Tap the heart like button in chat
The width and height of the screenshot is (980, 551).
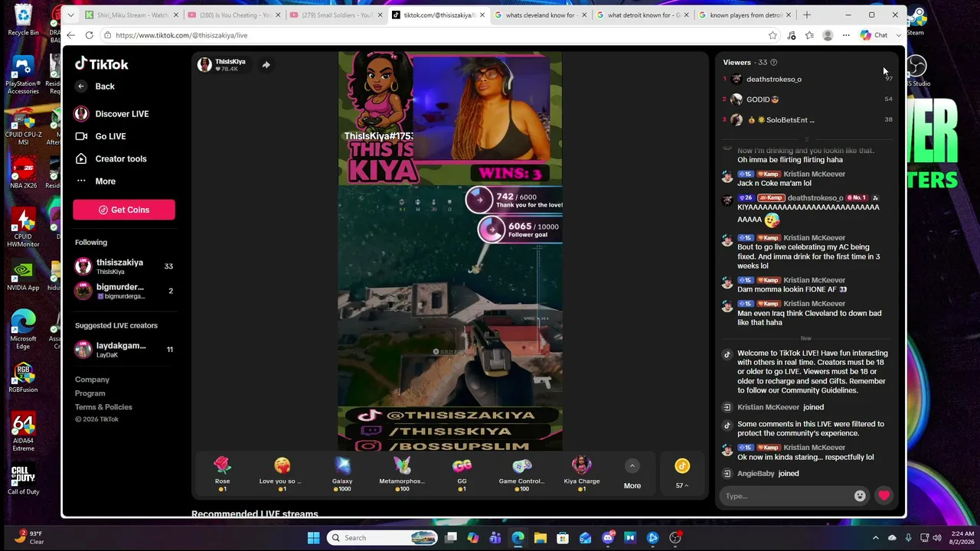pos(884,496)
